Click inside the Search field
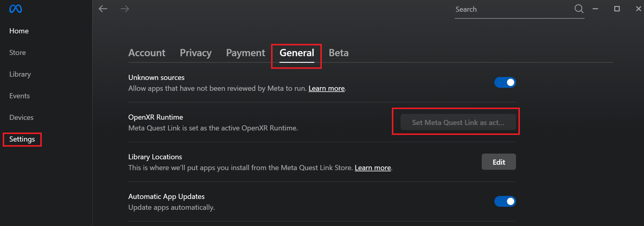644x226 pixels. 511,9
